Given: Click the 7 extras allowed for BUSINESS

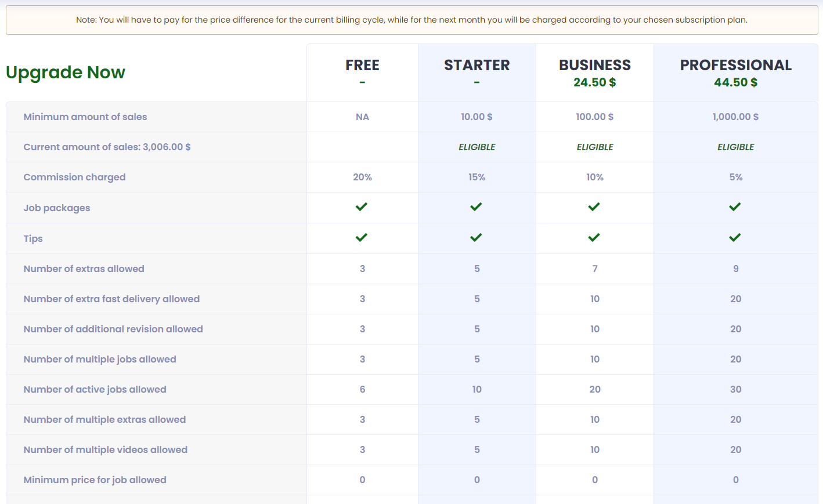Looking at the screenshot, I should click(595, 269).
